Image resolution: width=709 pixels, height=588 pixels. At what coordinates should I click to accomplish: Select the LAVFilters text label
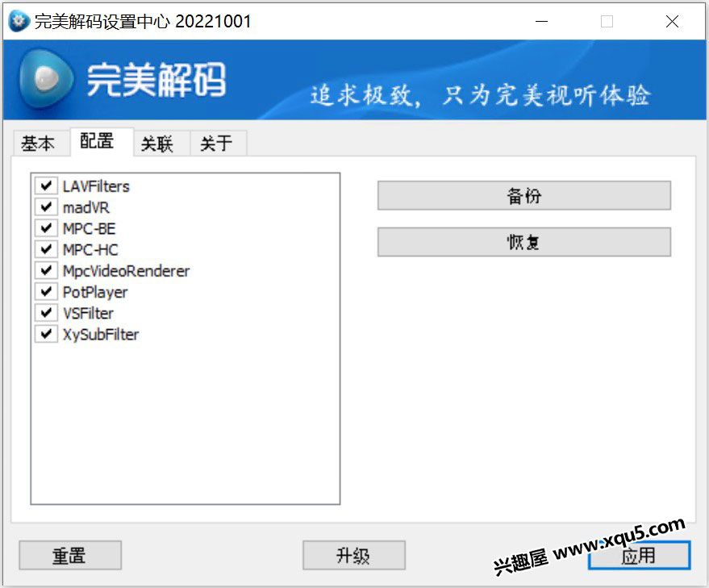pyautogui.click(x=96, y=186)
